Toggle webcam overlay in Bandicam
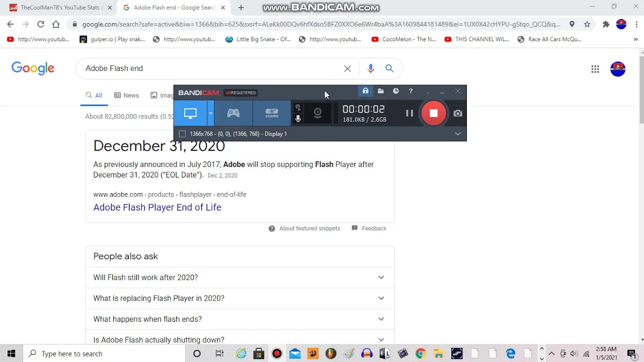 click(x=317, y=113)
